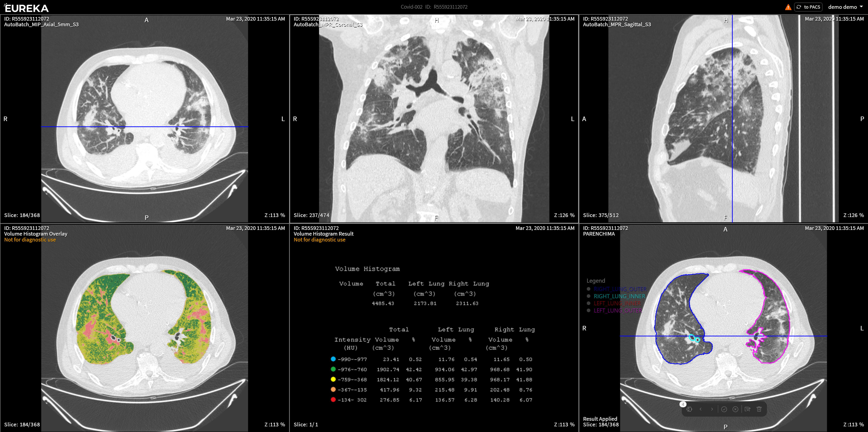Click total percentage value 42.42
Screen dimensions: 868x432
[413, 370]
